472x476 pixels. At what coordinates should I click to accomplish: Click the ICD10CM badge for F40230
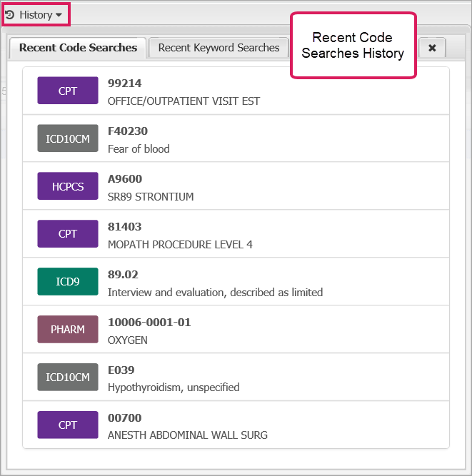(x=68, y=138)
